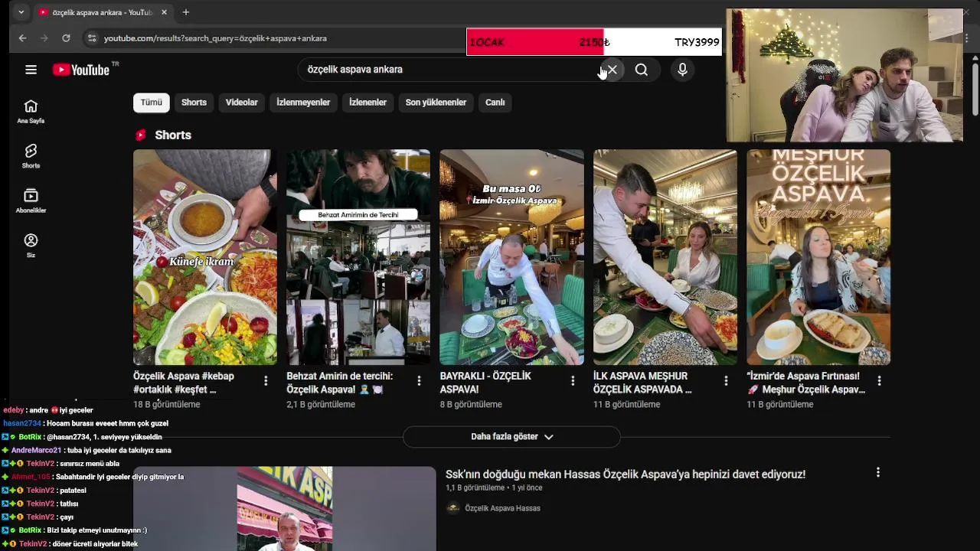Open the browser tab search dropdown
The width and height of the screenshot is (980, 551).
coord(21,12)
